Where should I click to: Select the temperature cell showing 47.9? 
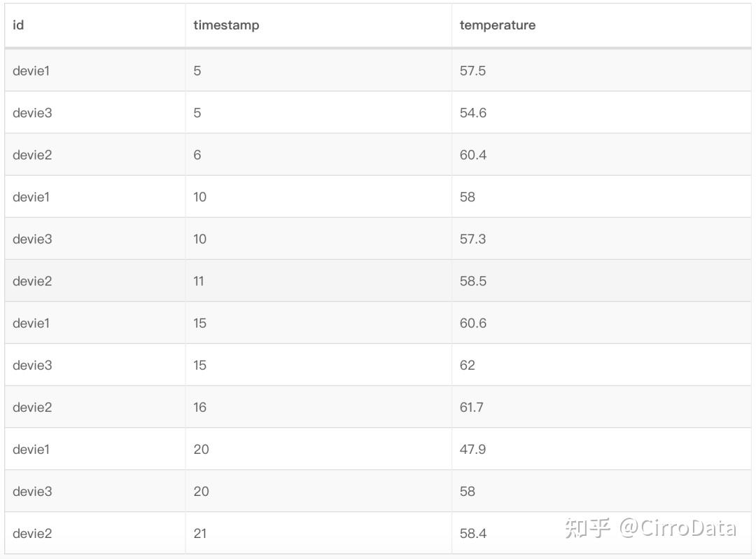click(472, 449)
